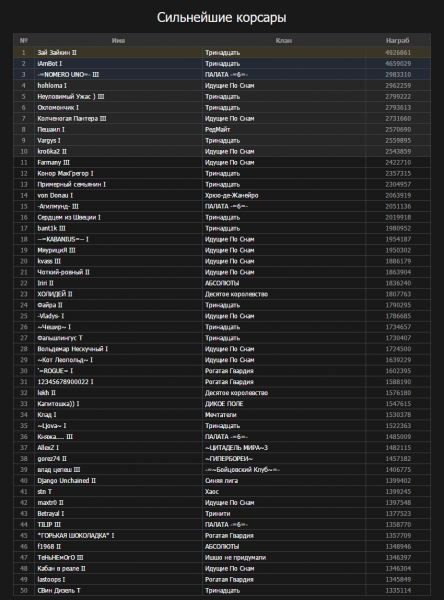Select the name 'Клад I'
Screen dimensions: 444x600
[47, 415]
